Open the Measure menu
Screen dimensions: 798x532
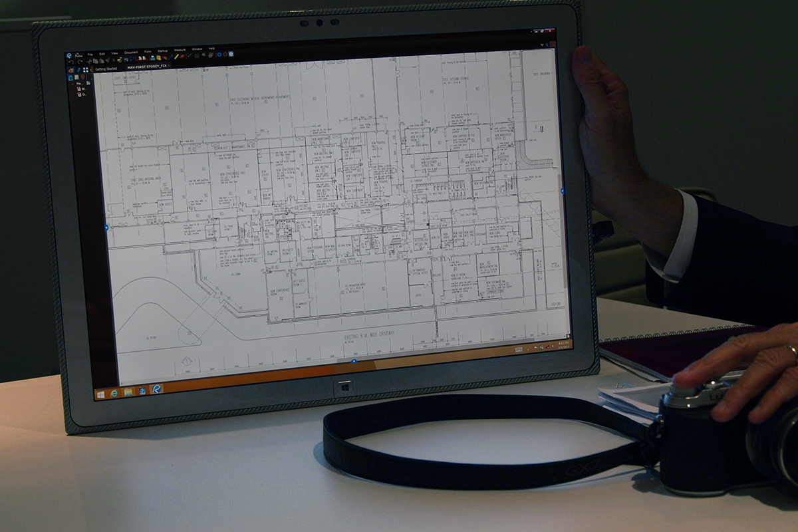coord(180,50)
